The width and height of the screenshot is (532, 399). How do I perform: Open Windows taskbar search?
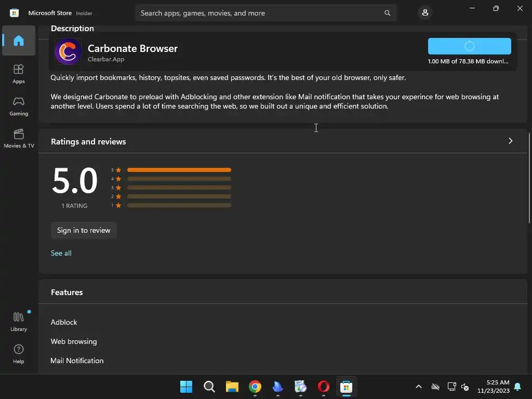(x=209, y=387)
